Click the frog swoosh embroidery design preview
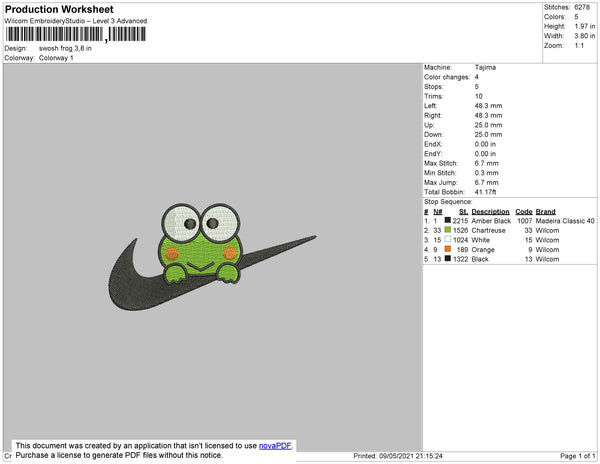 point(212,257)
